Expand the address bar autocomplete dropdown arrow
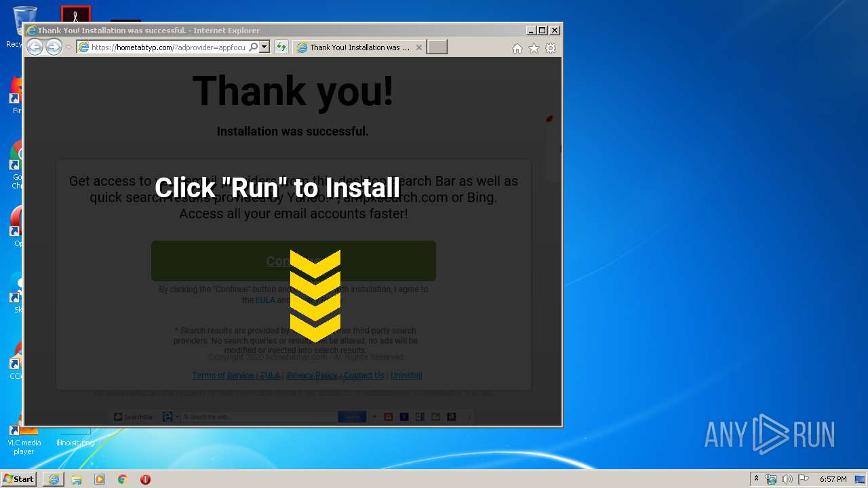 click(264, 47)
